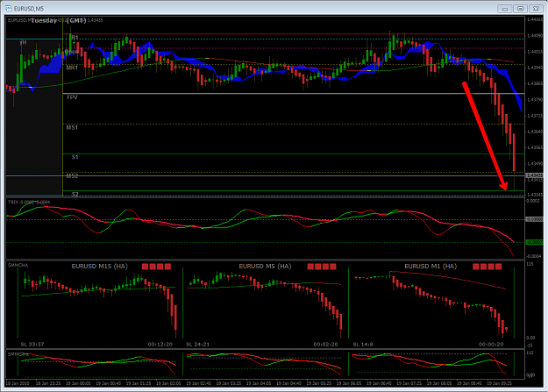Screen dimensions: 548x392
Task: Click the SL 33:37 readout
Action: 32,344
